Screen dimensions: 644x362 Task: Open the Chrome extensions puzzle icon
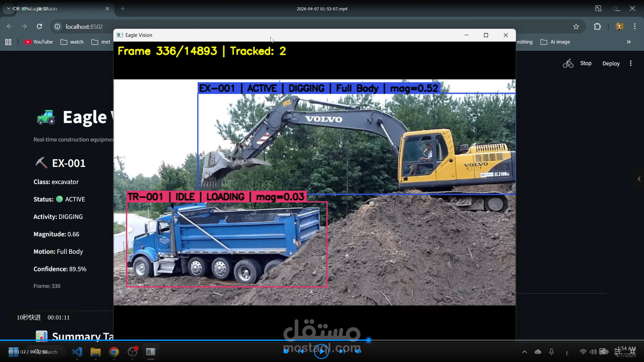pos(597,26)
